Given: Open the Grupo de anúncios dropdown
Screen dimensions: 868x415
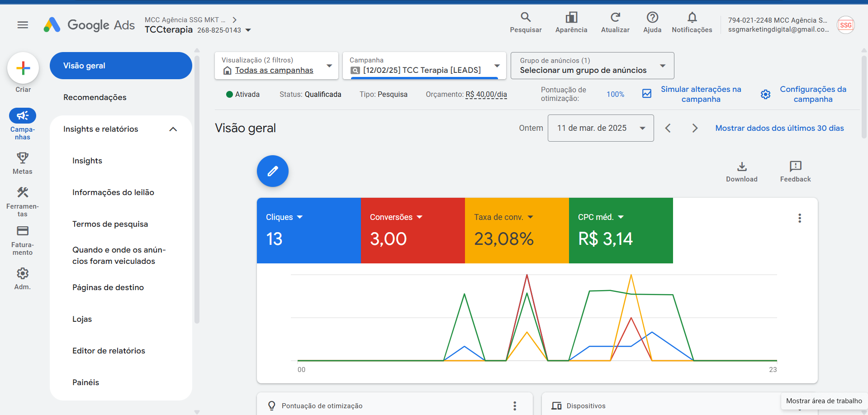Looking at the screenshot, I should pyautogui.click(x=593, y=66).
